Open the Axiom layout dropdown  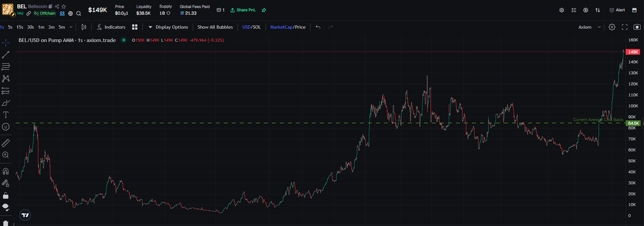pyautogui.click(x=589, y=27)
